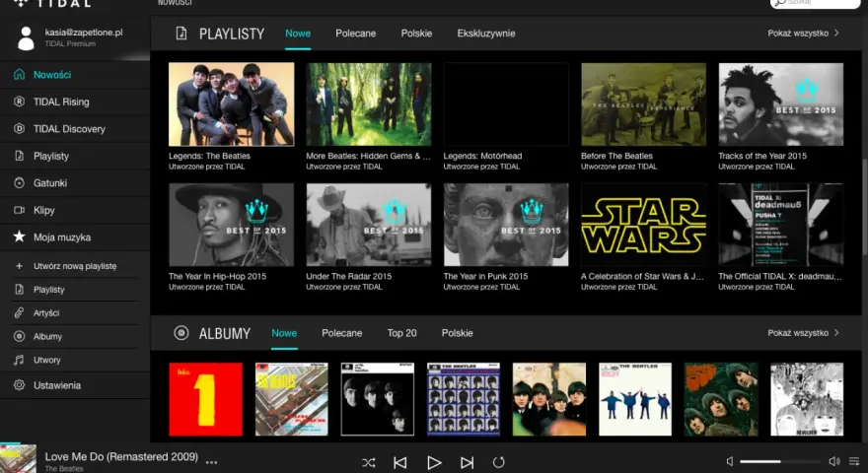
Task: Open Moja muzyka menu item
Action: click(62, 237)
